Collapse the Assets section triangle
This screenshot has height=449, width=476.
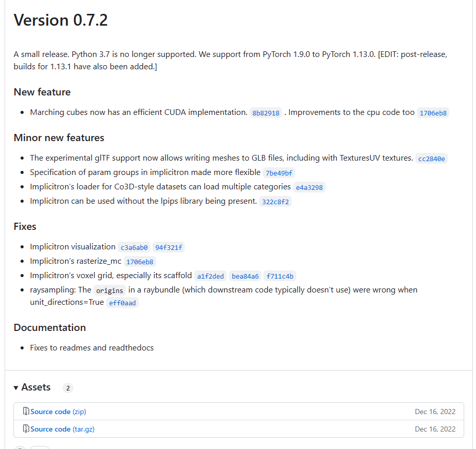16,388
